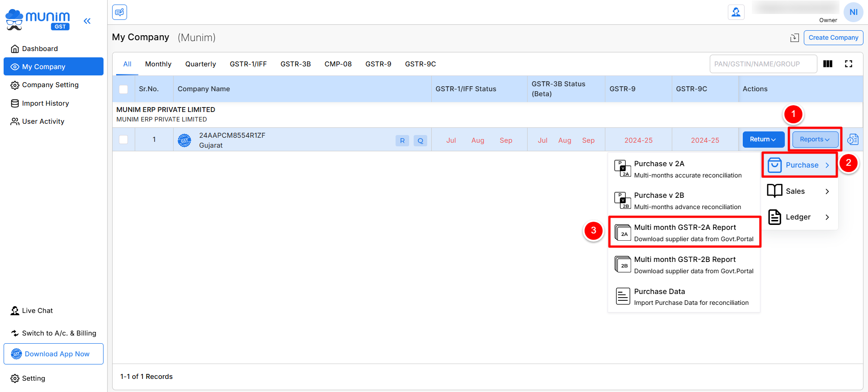This screenshot has height=392, width=868.
Task: Switch to the GSTR-9 tab
Action: click(378, 64)
